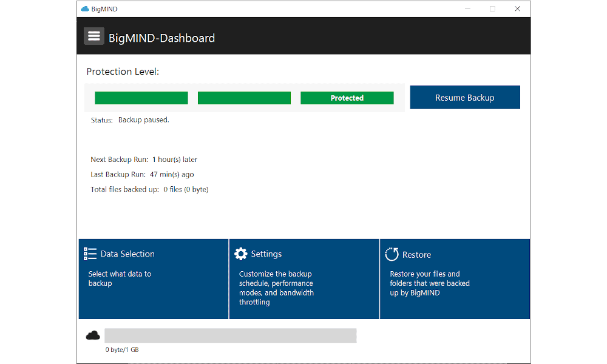Click the cloud storage icon at the bottom
Screen dimensions: 607x364
(93, 335)
